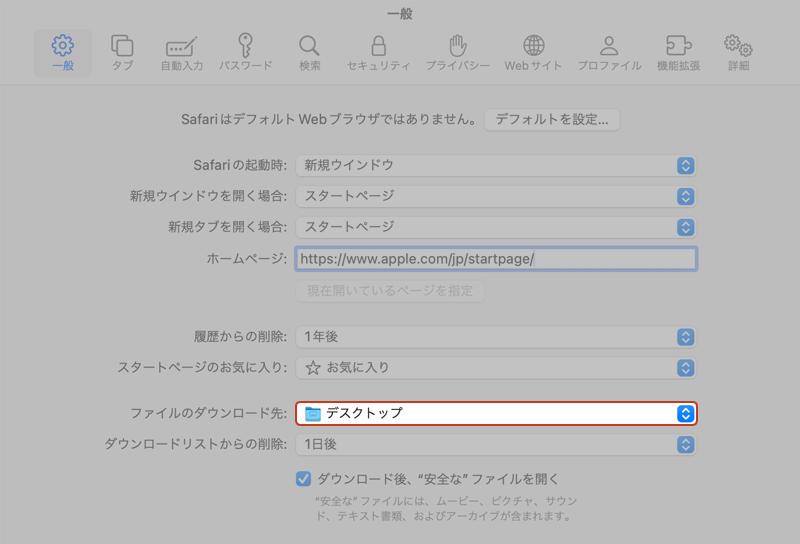Click the デフォルトを設定... button

point(552,120)
